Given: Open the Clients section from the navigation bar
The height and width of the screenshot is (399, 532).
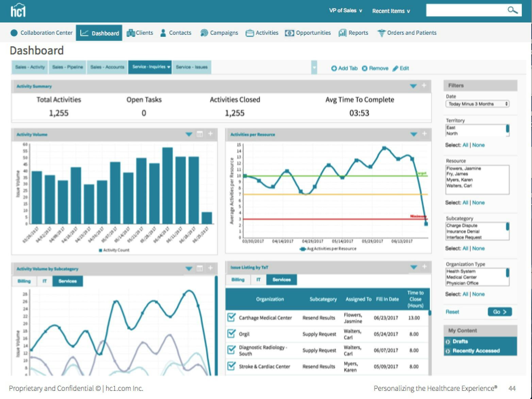Looking at the screenshot, I should pos(140,33).
